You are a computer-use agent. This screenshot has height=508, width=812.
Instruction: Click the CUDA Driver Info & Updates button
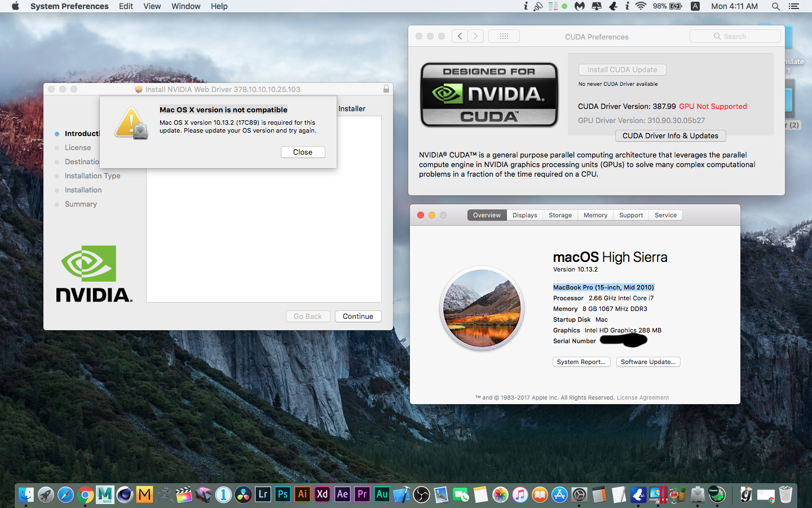click(670, 135)
